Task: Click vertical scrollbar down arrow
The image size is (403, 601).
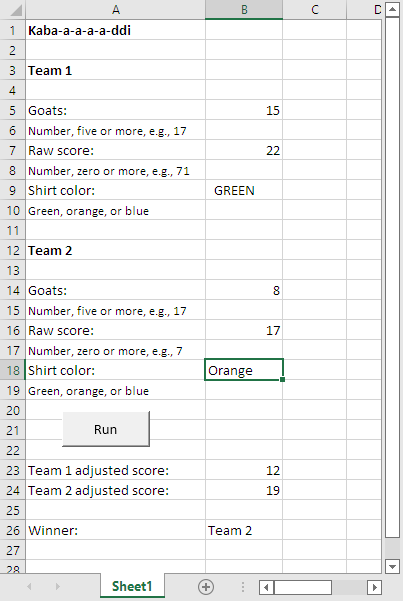Action: pos(392,566)
